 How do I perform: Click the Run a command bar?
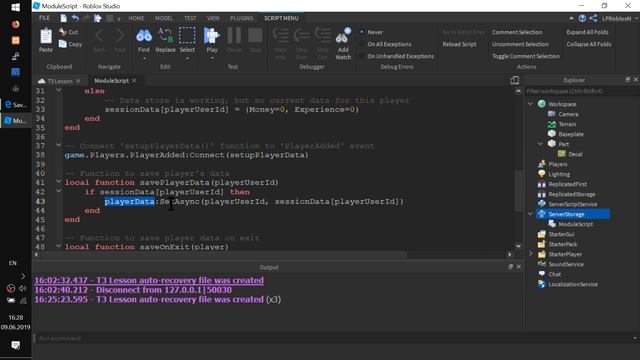pos(335,338)
